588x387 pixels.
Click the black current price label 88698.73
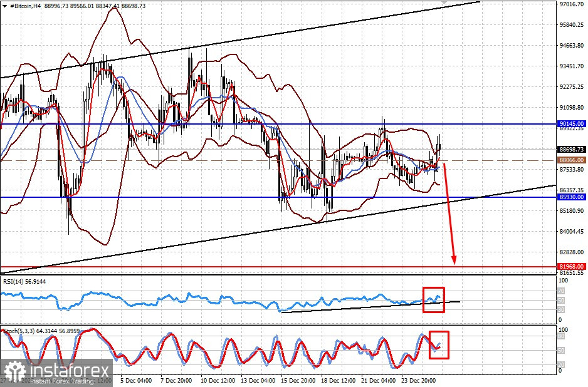click(572, 149)
